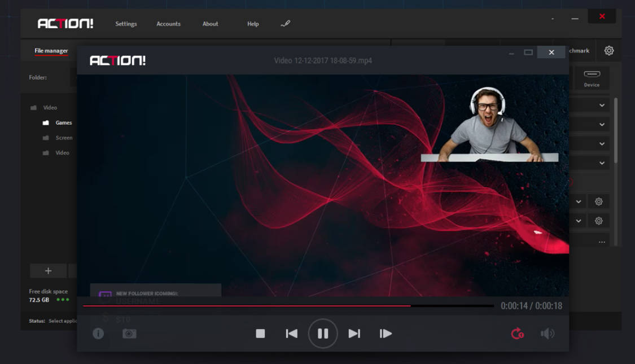Open the video info icon
The width and height of the screenshot is (635, 364).
point(98,333)
